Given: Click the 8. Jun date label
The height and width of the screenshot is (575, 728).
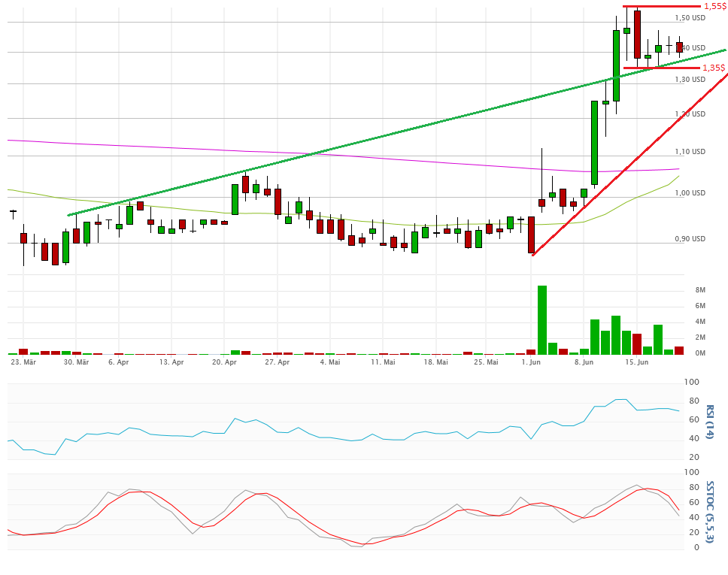Looking at the screenshot, I should (584, 362).
